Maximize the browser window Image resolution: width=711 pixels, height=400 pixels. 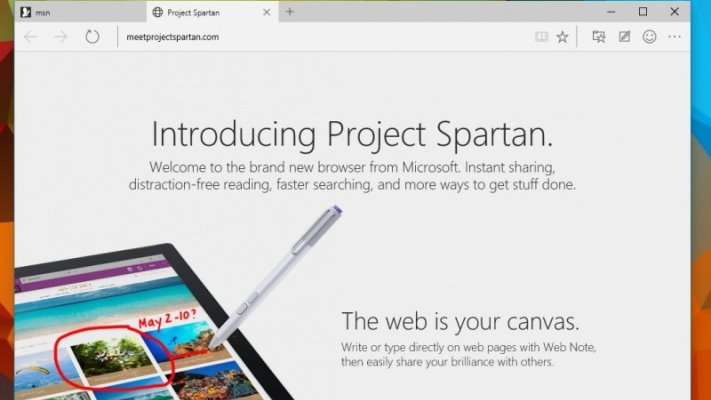point(643,12)
